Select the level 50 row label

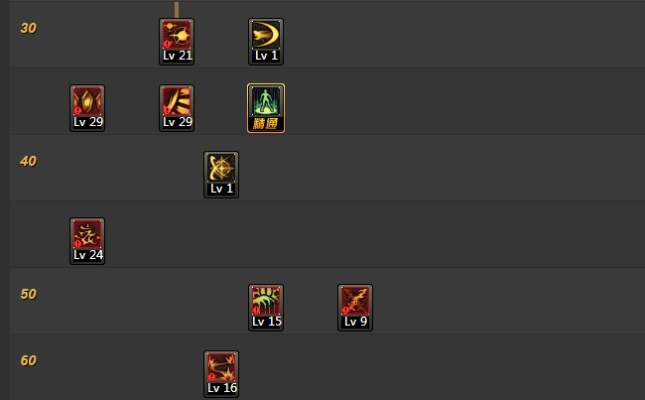click(x=28, y=294)
